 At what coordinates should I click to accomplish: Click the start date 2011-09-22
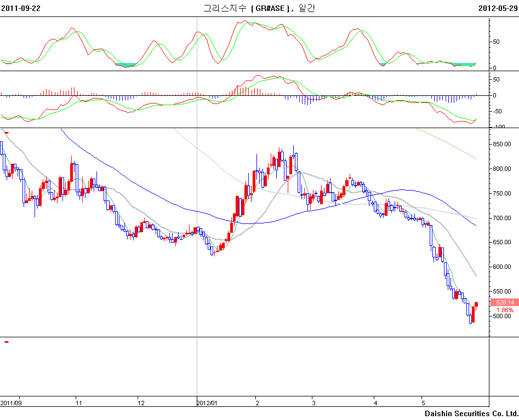pos(21,8)
